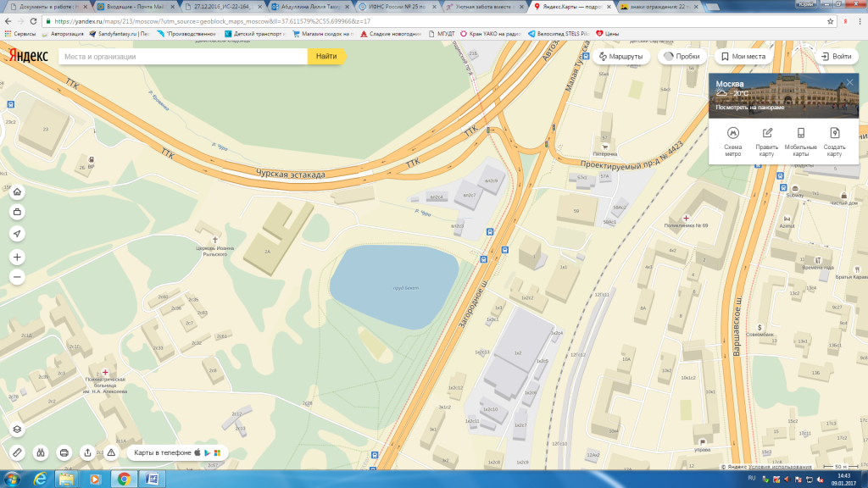
Task: Open the Microsoft Store icon
Action: (218, 452)
